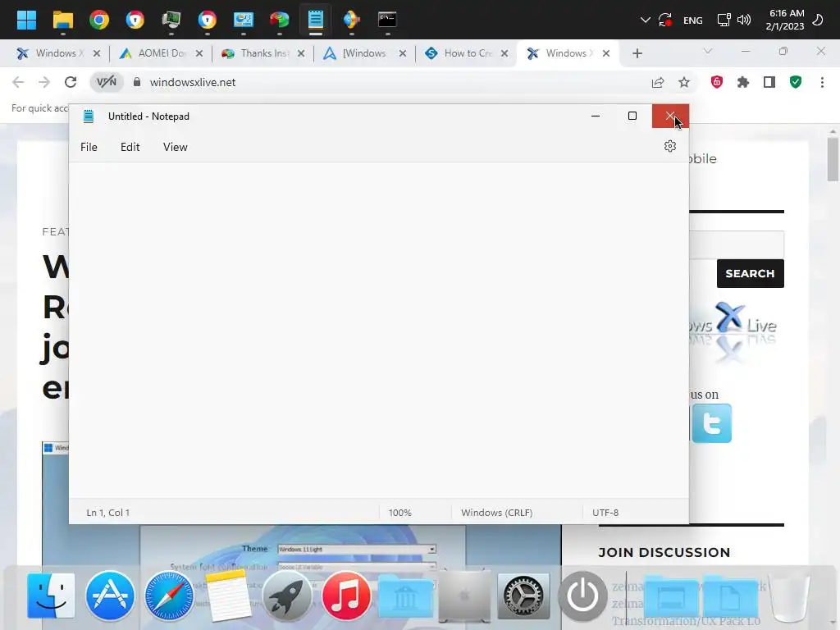Screen dimensions: 840x630
Task: Toggle the browser side panel icon
Action: click(769, 82)
